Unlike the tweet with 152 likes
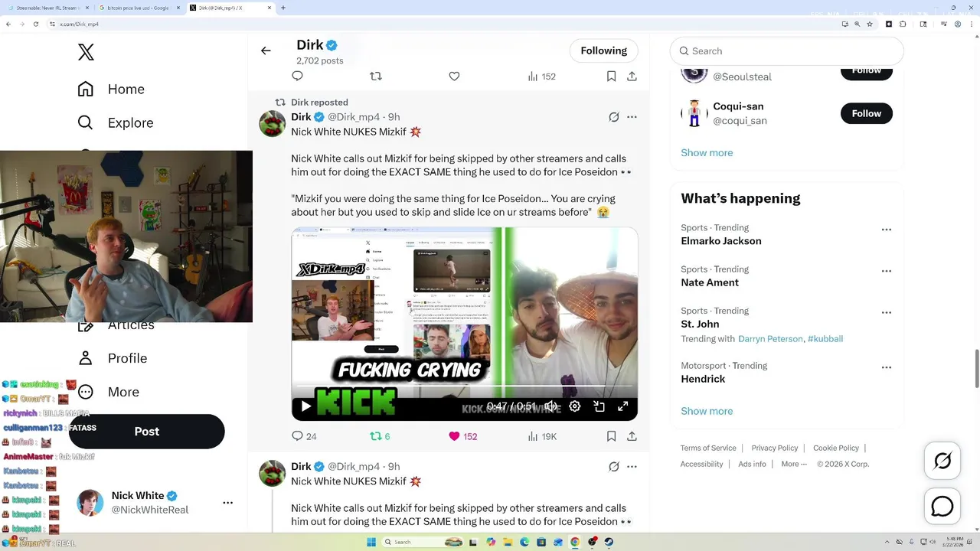The height and width of the screenshot is (551, 980). tap(462, 436)
